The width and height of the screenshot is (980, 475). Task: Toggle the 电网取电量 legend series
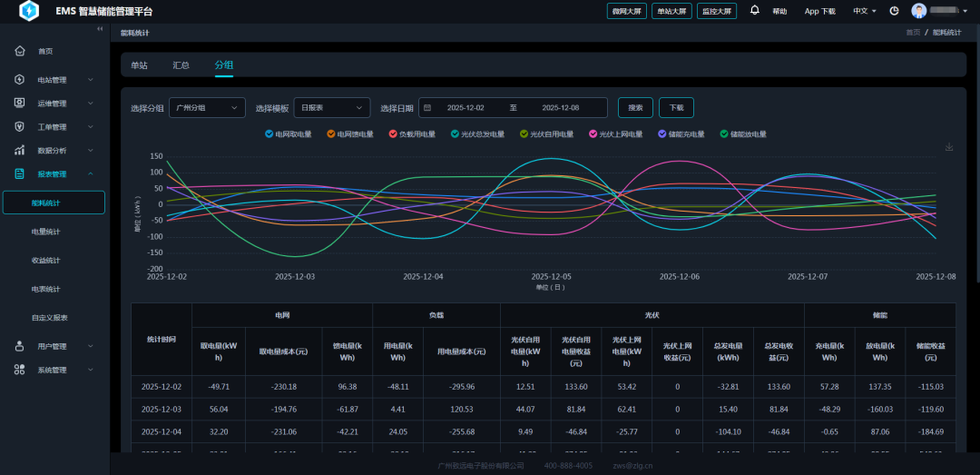click(x=289, y=134)
